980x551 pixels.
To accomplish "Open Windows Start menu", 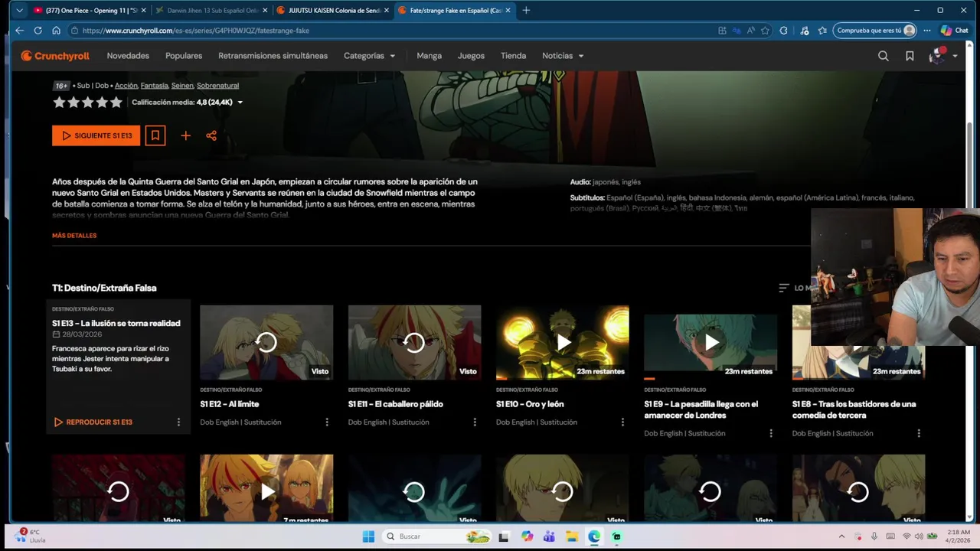I will [367, 536].
